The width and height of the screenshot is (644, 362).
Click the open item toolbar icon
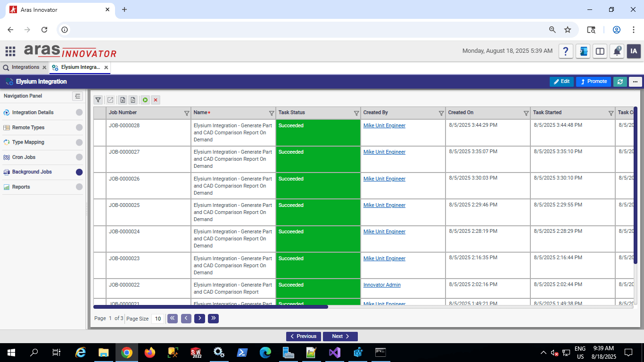coord(110,100)
